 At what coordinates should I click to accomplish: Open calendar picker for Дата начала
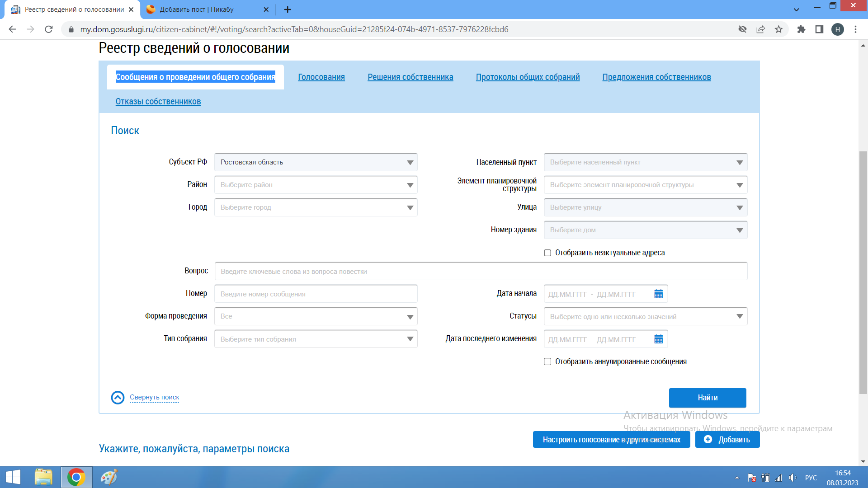click(658, 294)
